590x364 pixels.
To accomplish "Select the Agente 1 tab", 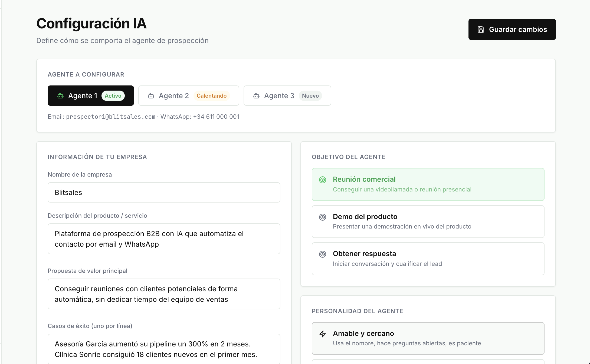I will (x=91, y=96).
